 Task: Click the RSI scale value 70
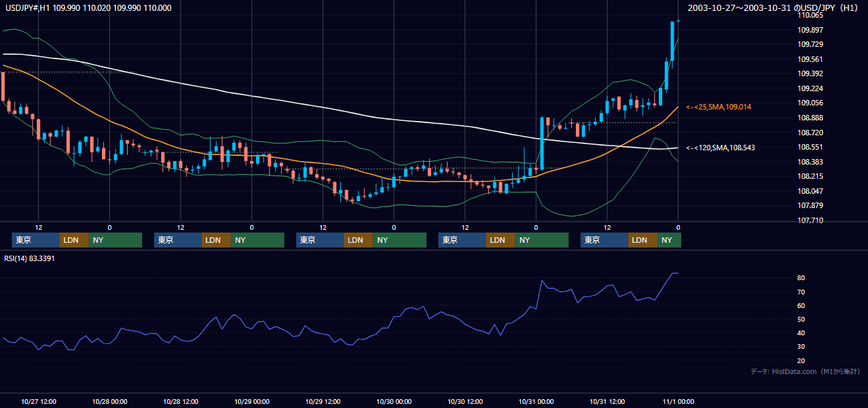pos(801,292)
